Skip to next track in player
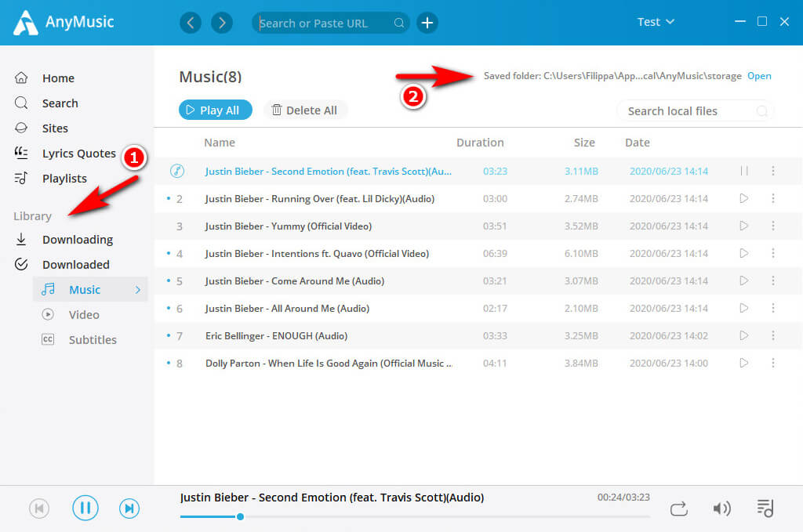This screenshot has height=532, width=803. tap(129, 508)
